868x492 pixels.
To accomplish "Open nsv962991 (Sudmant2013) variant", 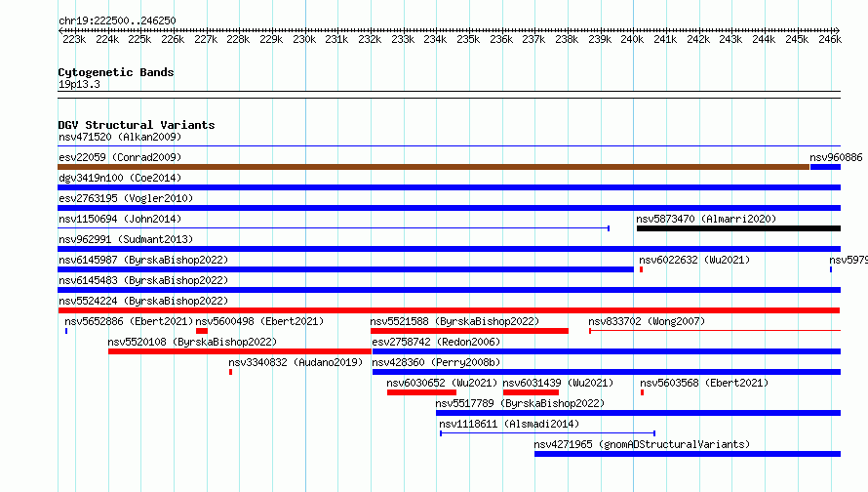I will click(126, 239).
